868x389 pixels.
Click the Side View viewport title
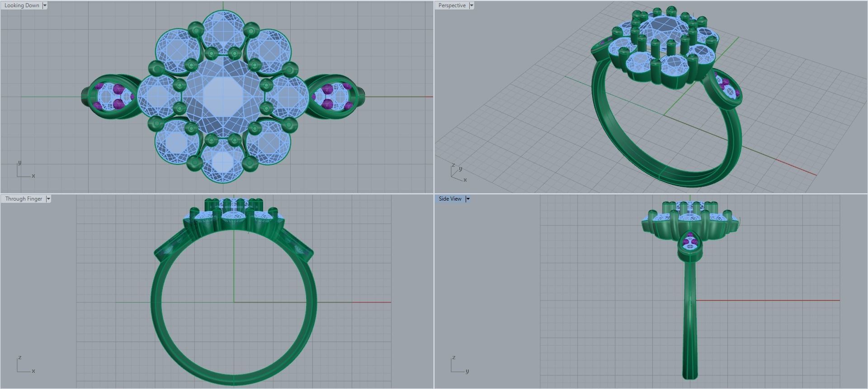[450, 199]
